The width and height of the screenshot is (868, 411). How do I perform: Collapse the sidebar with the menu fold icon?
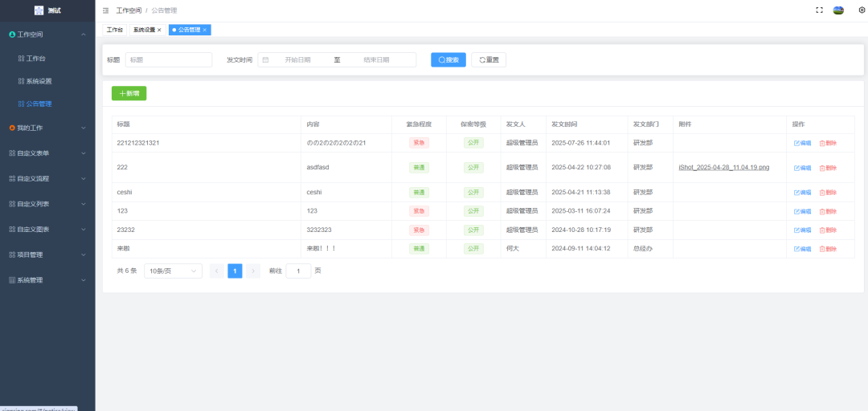coord(106,10)
